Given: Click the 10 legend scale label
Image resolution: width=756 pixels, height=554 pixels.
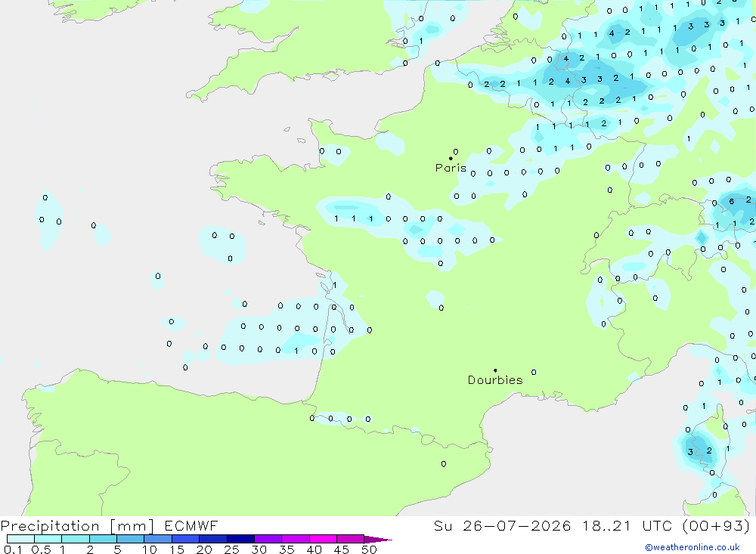Looking at the screenshot, I should pyautogui.click(x=150, y=549).
